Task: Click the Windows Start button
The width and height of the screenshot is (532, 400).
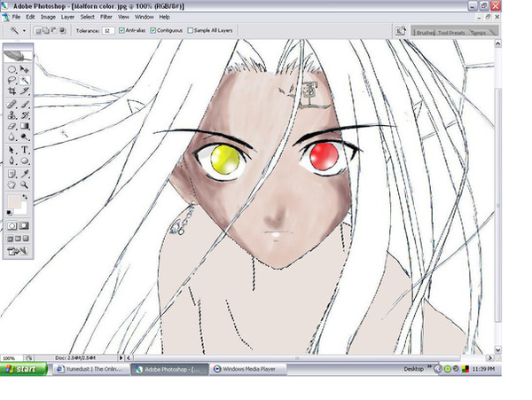Action: point(23,369)
